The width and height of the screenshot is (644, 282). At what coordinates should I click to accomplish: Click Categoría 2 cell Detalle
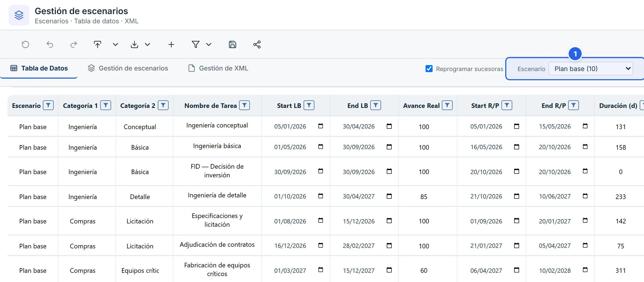140,197
